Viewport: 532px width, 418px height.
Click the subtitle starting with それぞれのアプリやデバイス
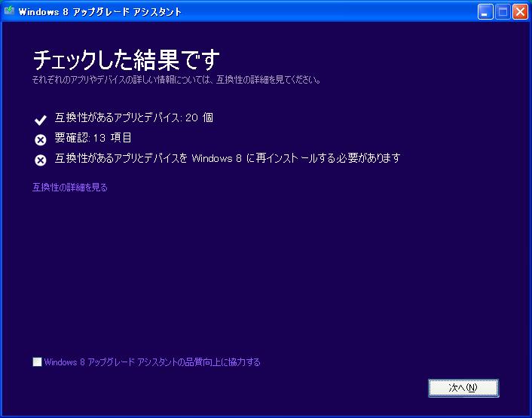pos(176,80)
